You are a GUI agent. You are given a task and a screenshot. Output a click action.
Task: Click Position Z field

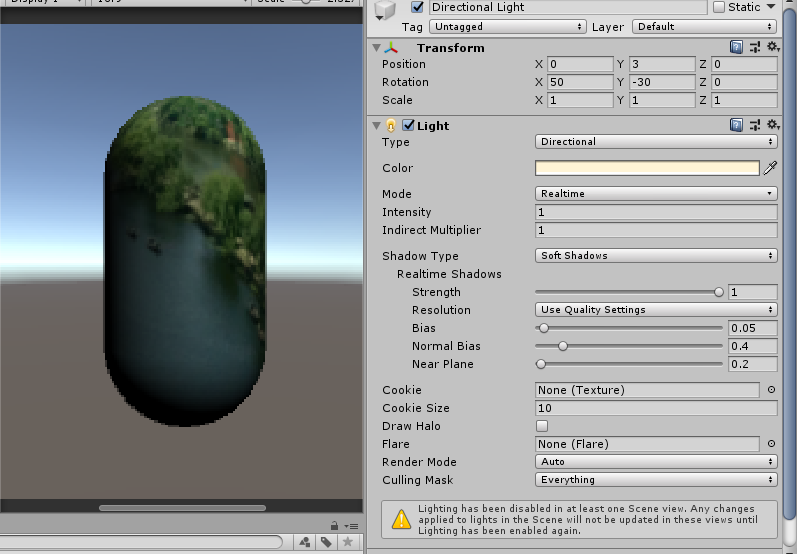pyautogui.click(x=744, y=64)
